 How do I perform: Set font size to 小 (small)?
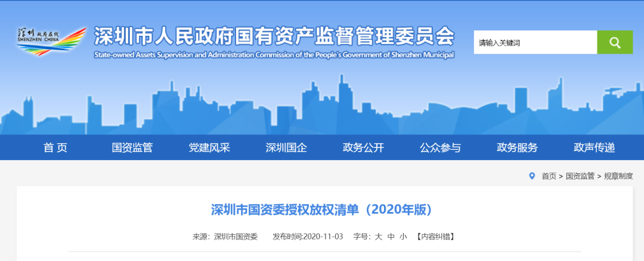coord(404,237)
